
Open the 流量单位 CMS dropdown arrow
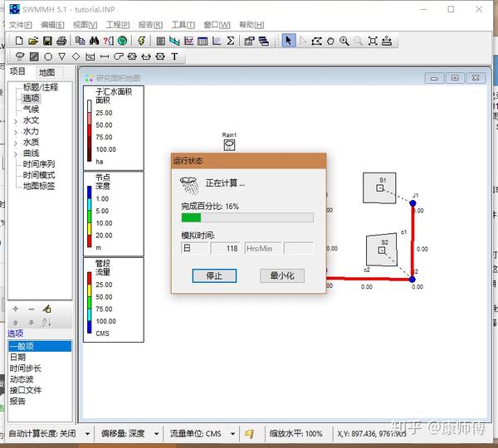point(232,434)
